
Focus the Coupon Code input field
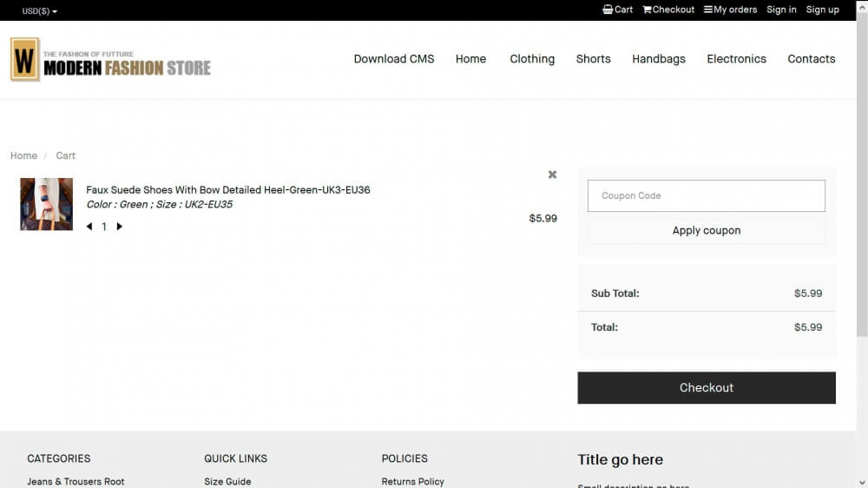point(706,195)
